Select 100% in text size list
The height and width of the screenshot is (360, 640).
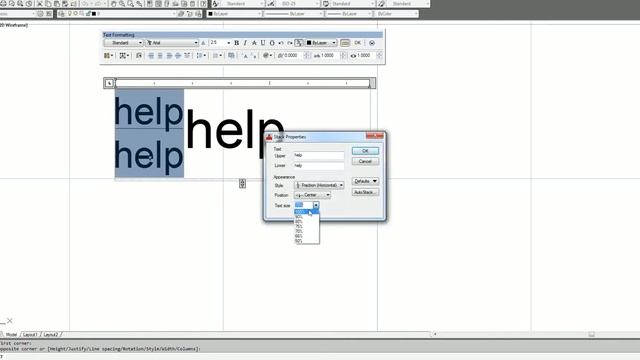pyautogui.click(x=307, y=212)
